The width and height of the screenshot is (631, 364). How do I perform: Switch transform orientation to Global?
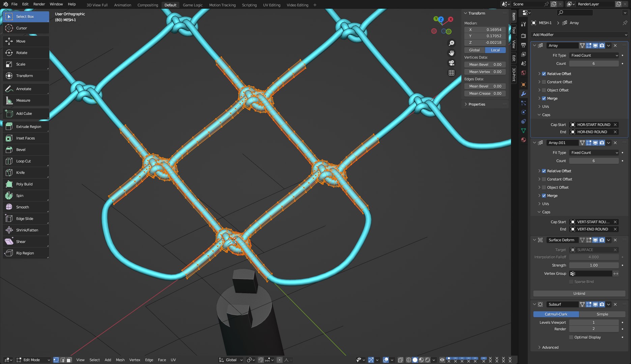click(474, 50)
